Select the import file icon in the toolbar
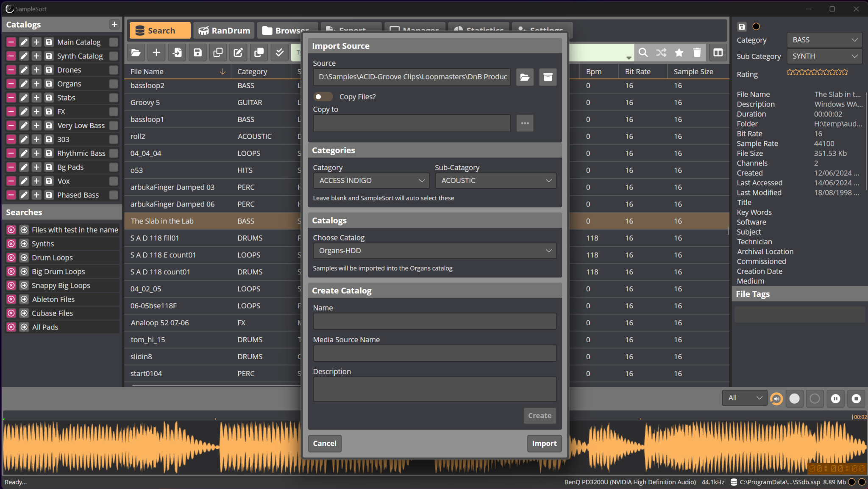Viewport: 868px width, 489px height. pyautogui.click(x=177, y=52)
